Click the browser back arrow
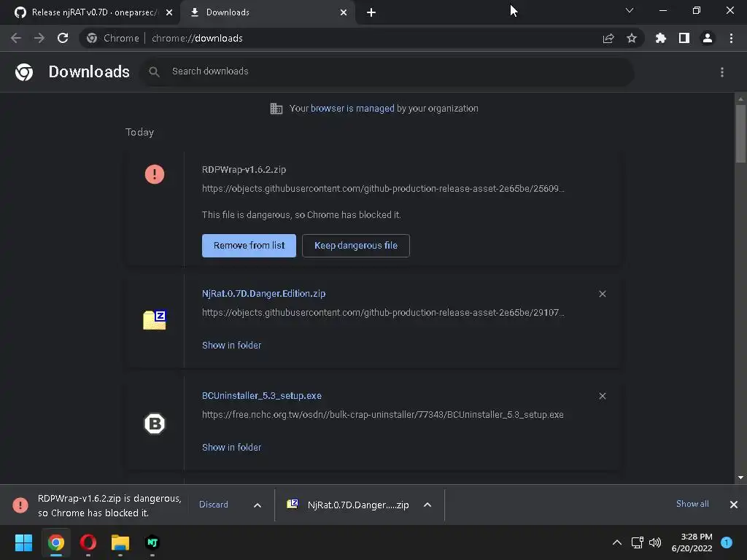 click(x=16, y=38)
